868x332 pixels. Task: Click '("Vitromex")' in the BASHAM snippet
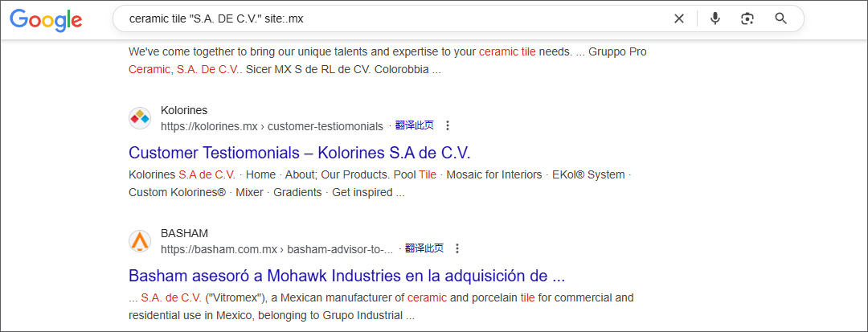coord(234,297)
